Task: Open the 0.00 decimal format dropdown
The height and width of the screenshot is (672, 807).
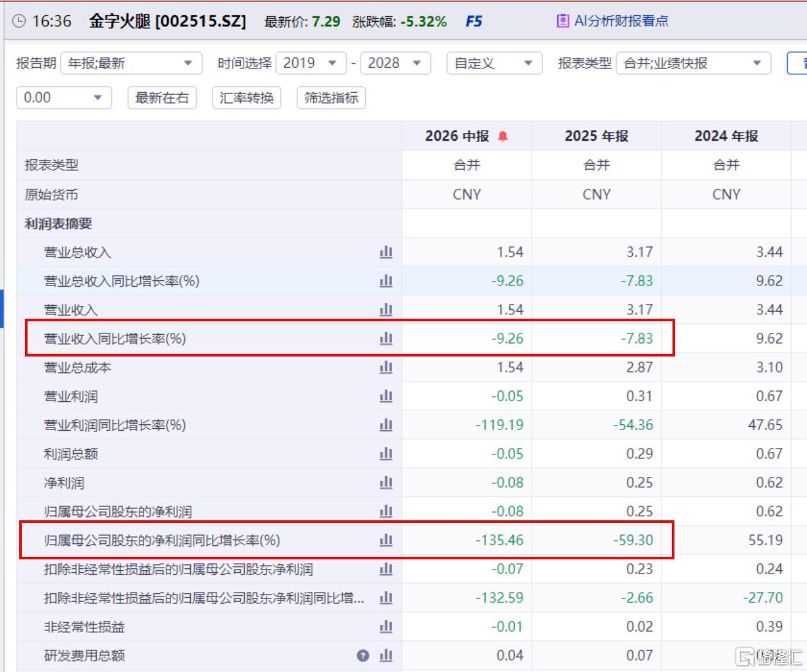Action: click(x=64, y=97)
